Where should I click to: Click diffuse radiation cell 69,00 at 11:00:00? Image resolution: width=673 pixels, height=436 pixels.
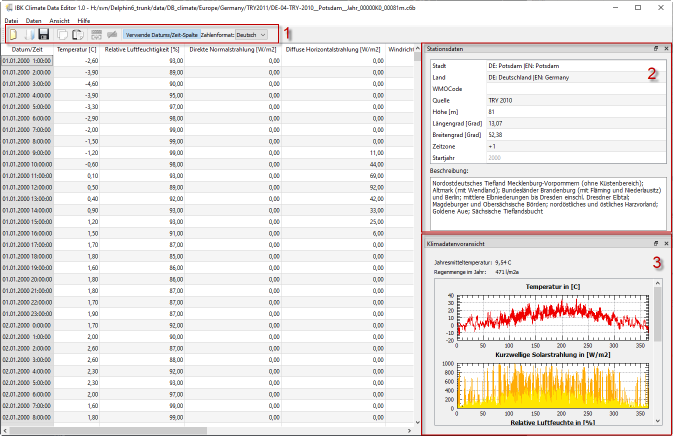pyautogui.click(x=333, y=176)
